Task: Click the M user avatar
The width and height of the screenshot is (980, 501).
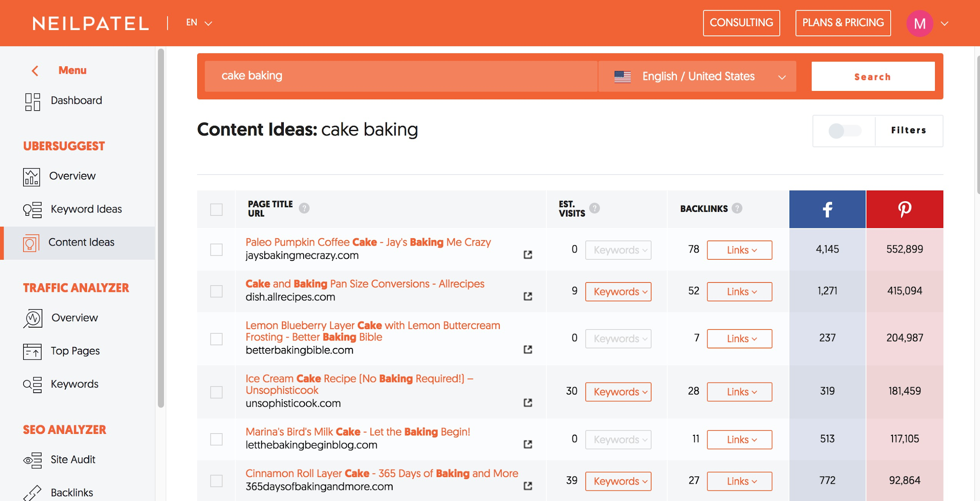Action: [919, 24]
